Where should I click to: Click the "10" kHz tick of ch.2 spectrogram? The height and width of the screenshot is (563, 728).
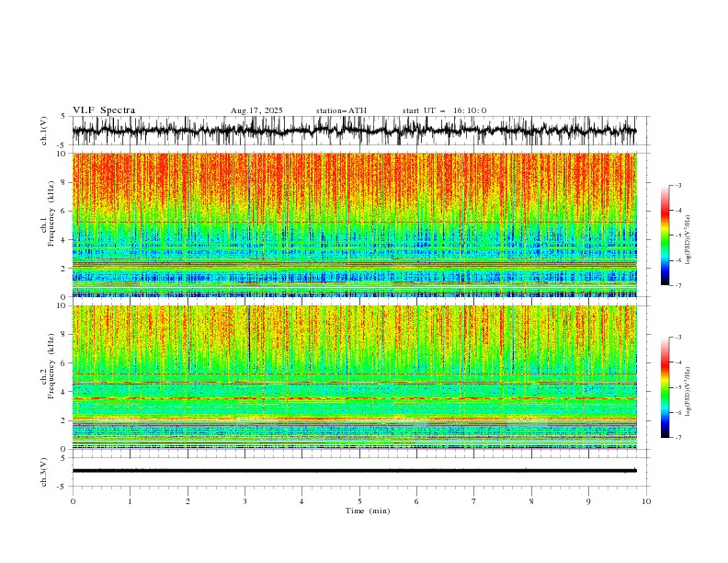pyautogui.click(x=63, y=305)
